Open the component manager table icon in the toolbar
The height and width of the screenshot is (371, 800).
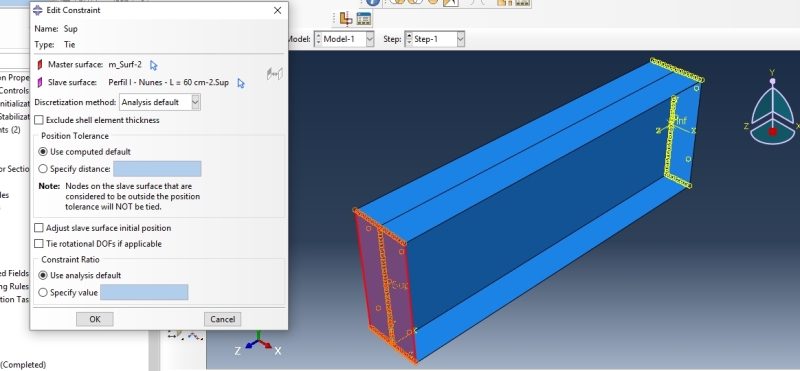(363, 19)
